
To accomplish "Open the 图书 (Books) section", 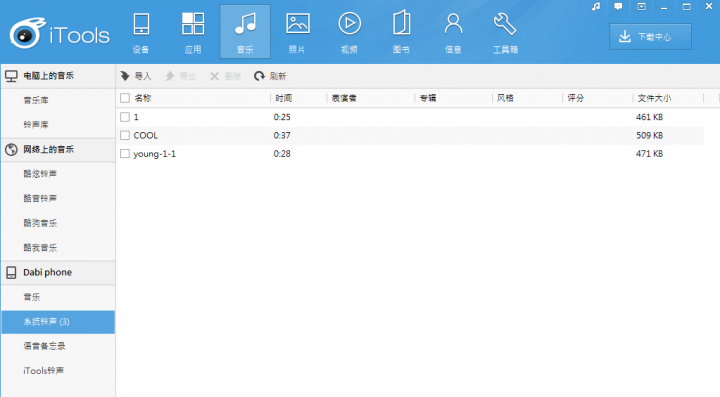I will (401, 32).
